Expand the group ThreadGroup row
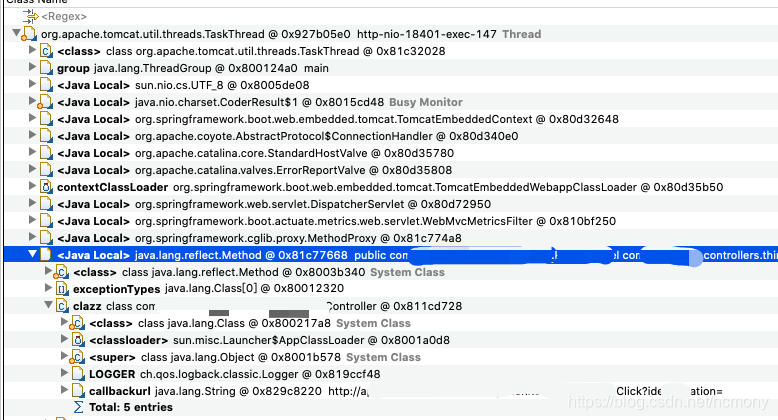The image size is (778, 420). click(32, 67)
